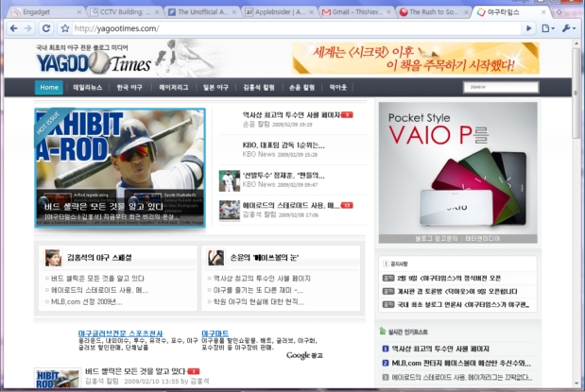Open 학원 야구의 현실에 대한 현직... link
The image size is (585, 392).
click(259, 301)
